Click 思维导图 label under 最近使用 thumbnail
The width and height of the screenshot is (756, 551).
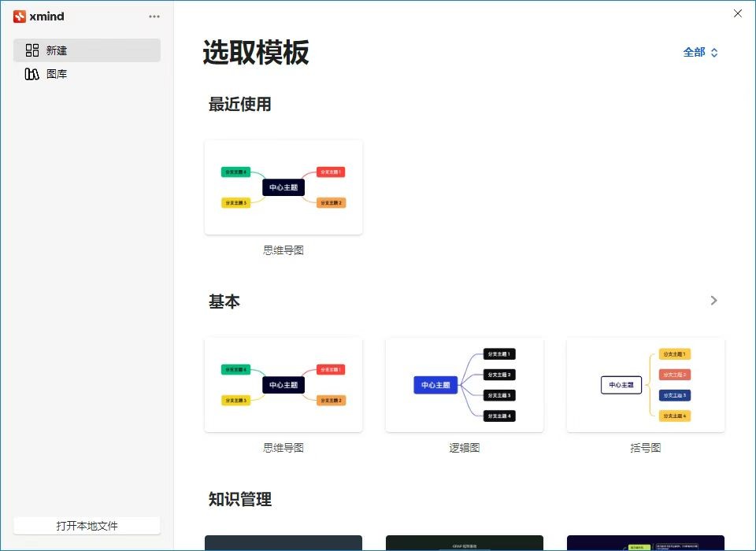point(283,250)
